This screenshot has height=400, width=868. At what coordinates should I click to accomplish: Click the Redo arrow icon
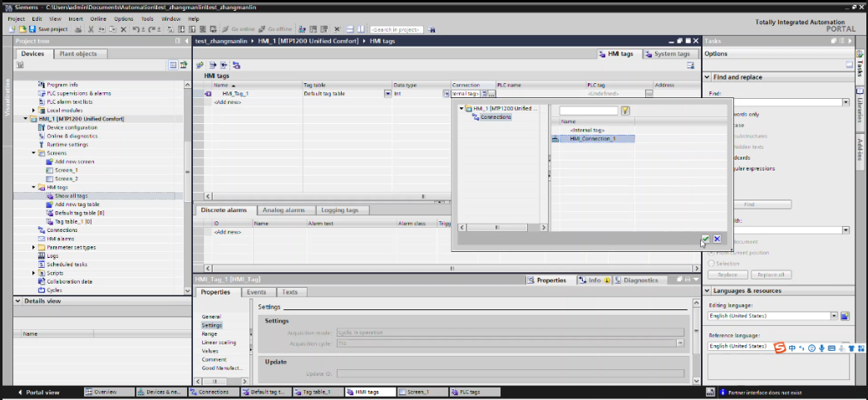[151, 29]
